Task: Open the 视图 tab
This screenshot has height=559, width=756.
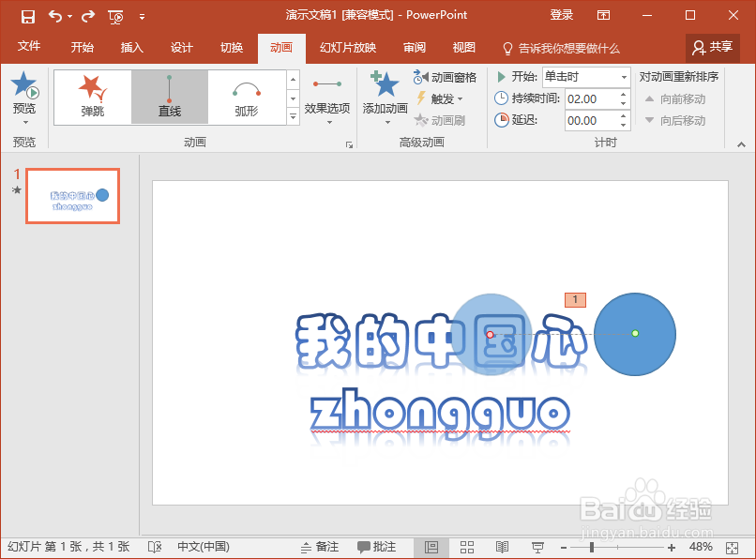Action: pyautogui.click(x=463, y=47)
